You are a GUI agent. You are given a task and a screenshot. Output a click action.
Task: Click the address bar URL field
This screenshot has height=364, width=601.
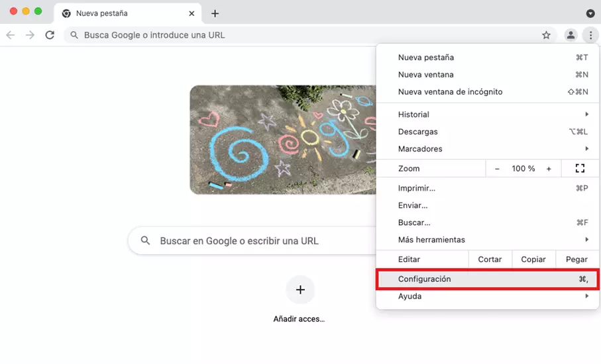310,35
